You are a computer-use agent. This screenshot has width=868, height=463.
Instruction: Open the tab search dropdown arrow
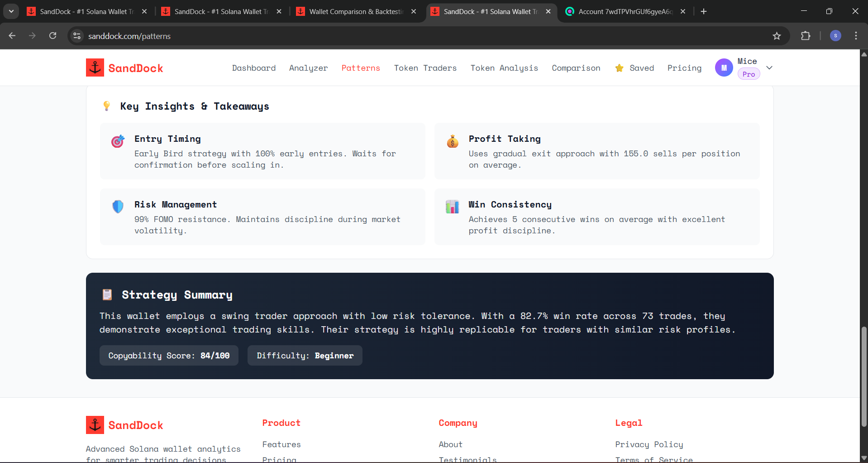(x=11, y=11)
